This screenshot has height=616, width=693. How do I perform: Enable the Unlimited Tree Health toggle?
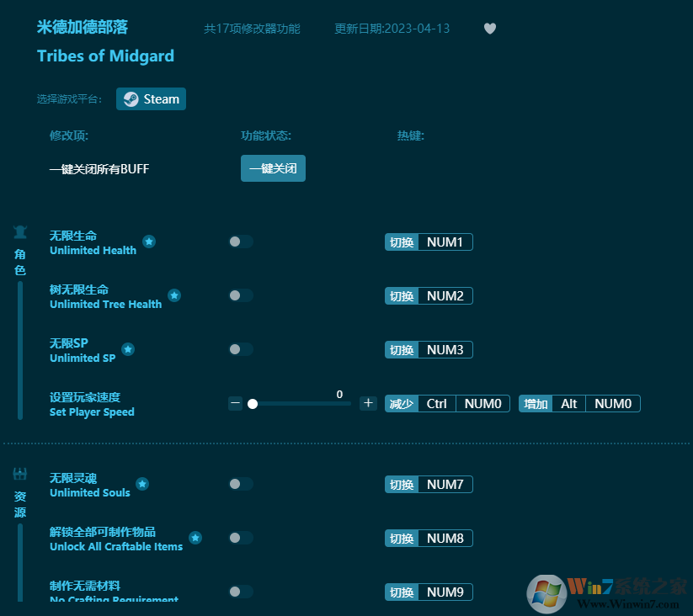click(241, 295)
